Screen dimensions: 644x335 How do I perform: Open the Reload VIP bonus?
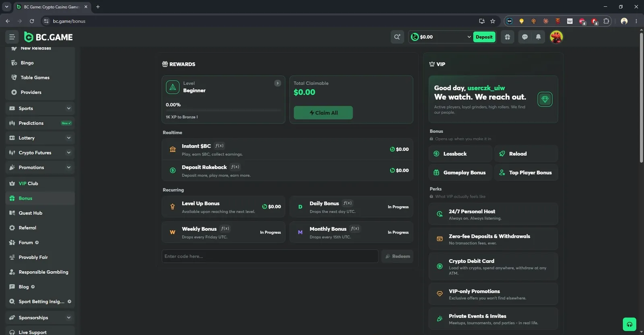click(x=526, y=154)
